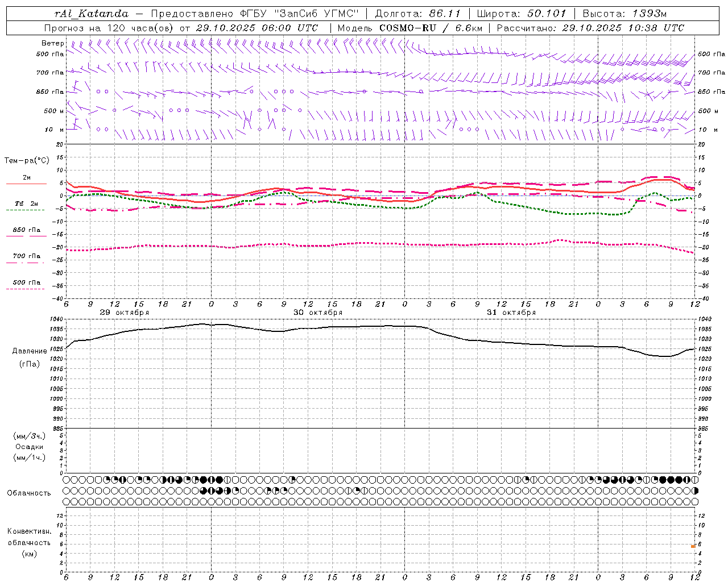Click the (мм/3ч.) precipitation unit label
The image size is (728, 582).
30,436
